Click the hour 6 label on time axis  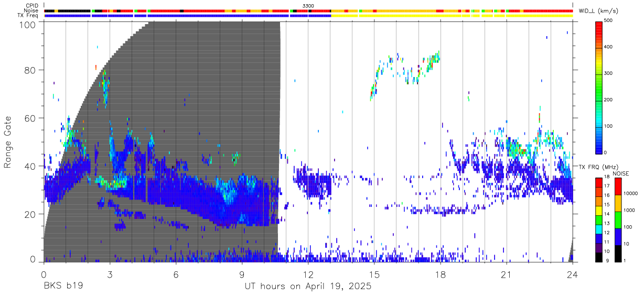tap(176, 273)
